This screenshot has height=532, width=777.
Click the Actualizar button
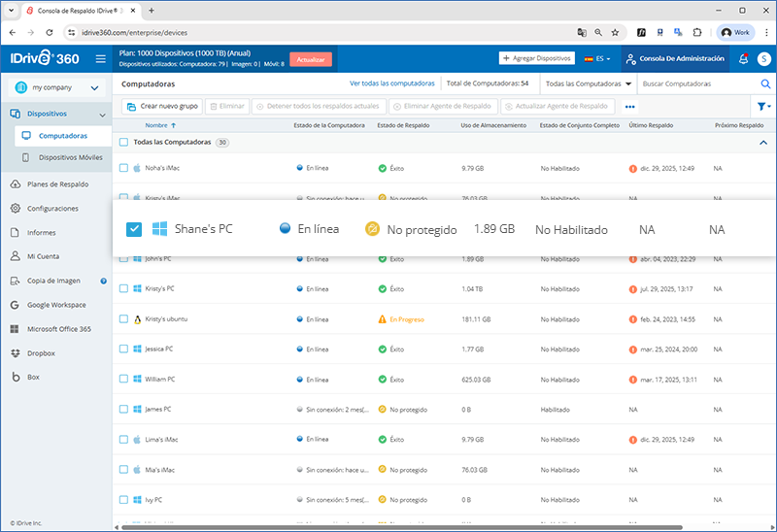tap(311, 59)
